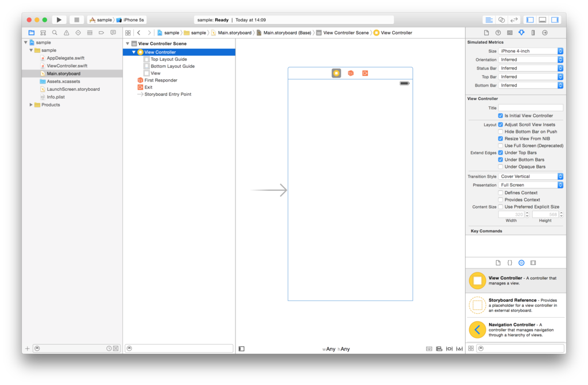Open the File inspector
588x385 pixels.
tap(486, 33)
